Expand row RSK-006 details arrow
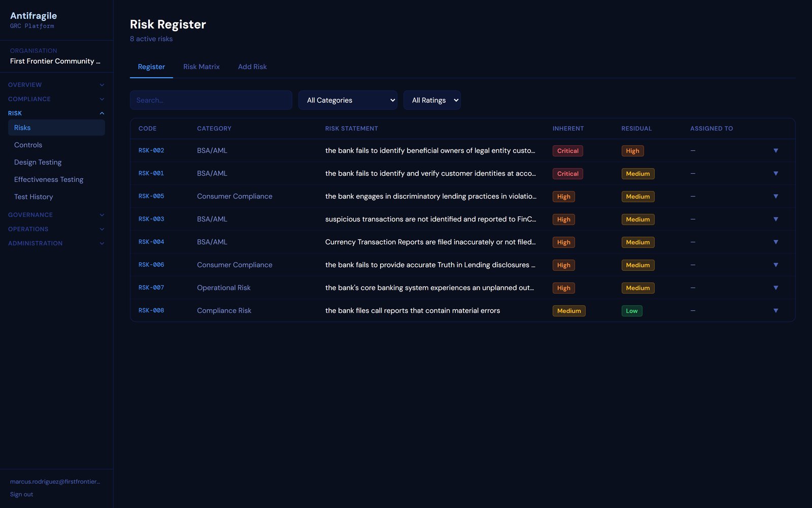Screen dimensions: 812x508 (x=775, y=265)
